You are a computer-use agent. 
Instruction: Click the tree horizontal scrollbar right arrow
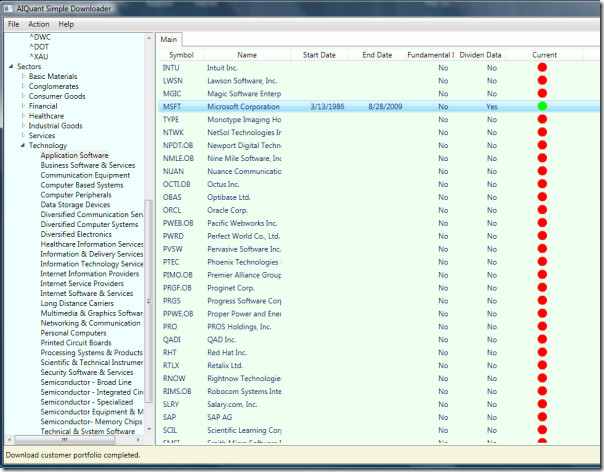tap(138, 440)
